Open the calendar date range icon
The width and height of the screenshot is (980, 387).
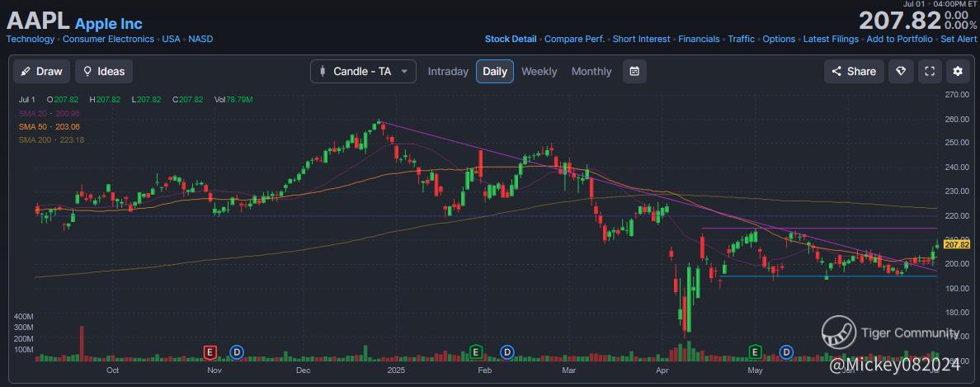click(x=634, y=71)
